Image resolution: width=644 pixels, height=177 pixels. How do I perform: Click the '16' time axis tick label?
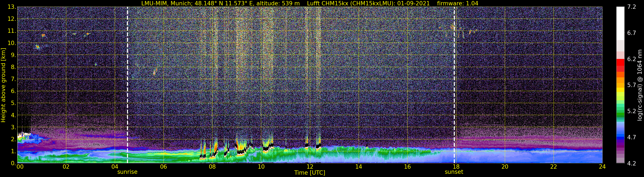tap(407, 167)
